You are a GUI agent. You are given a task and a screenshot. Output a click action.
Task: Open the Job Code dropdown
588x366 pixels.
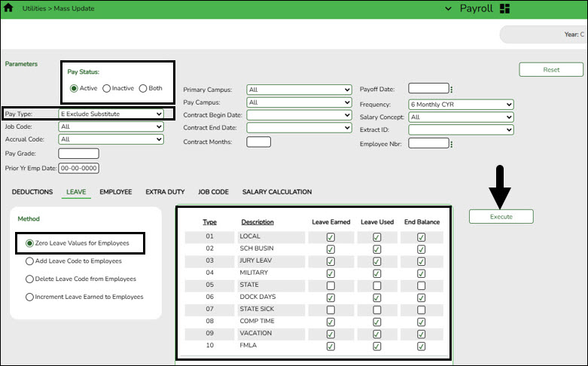(x=111, y=127)
